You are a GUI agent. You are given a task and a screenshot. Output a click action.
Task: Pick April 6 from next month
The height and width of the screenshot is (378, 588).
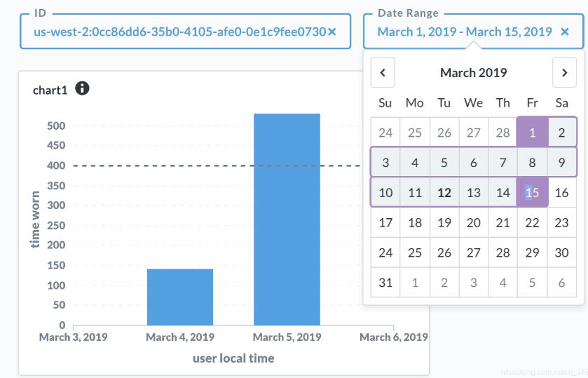[x=561, y=283]
